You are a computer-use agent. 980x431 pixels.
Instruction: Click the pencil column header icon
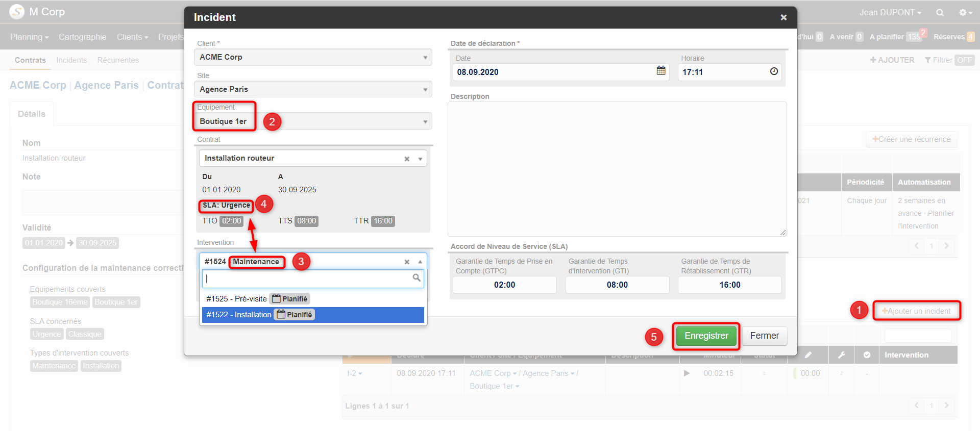(808, 355)
